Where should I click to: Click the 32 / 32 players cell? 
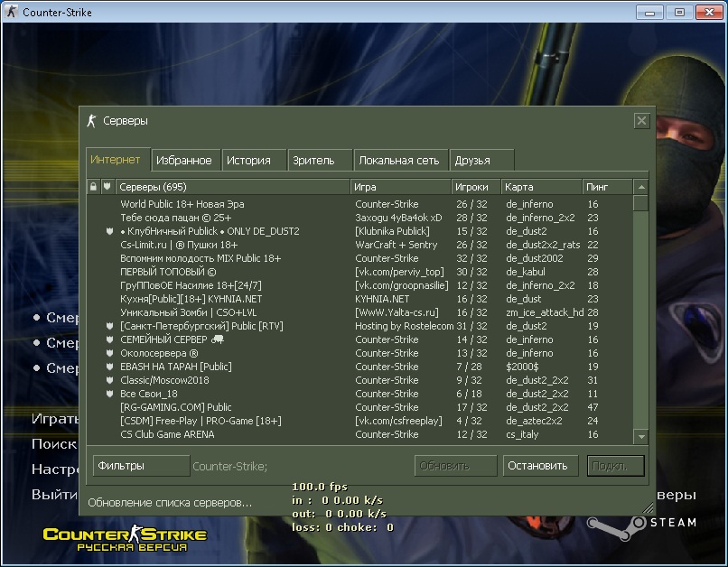tap(471, 258)
